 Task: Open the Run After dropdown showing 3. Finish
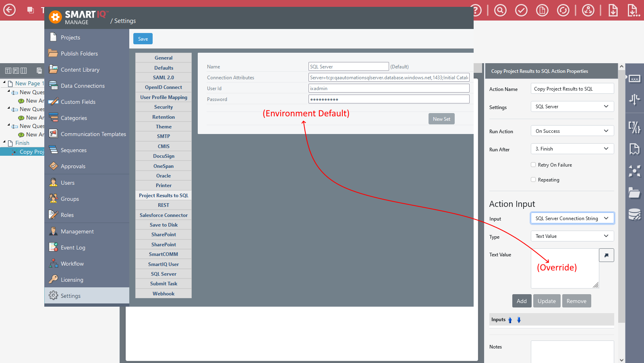click(572, 149)
